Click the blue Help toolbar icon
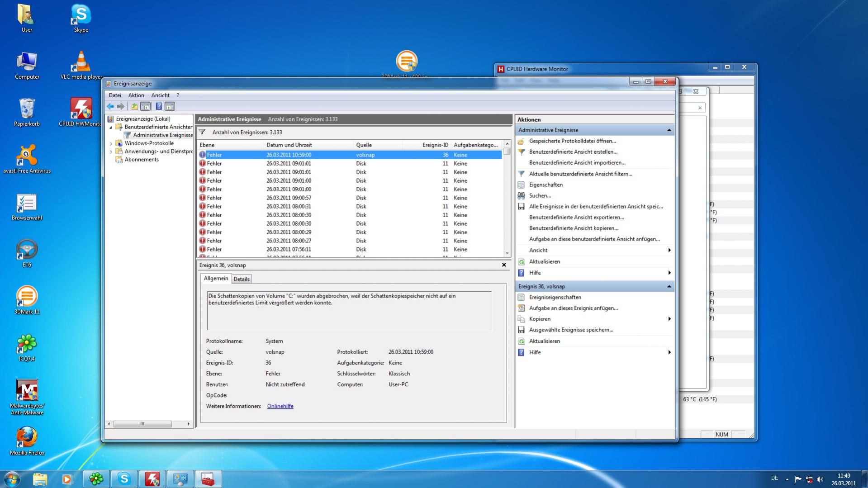The image size is (868, 488). click(x=159, y=106)
